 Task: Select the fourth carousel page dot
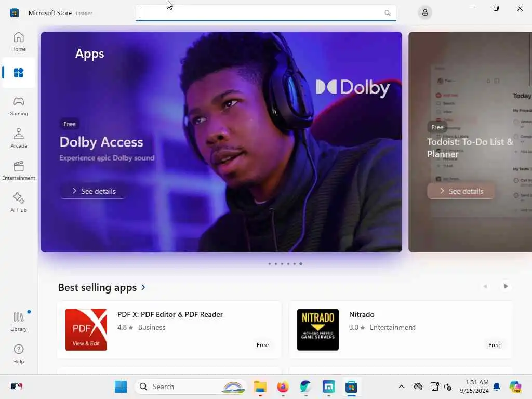pos(288,264)
